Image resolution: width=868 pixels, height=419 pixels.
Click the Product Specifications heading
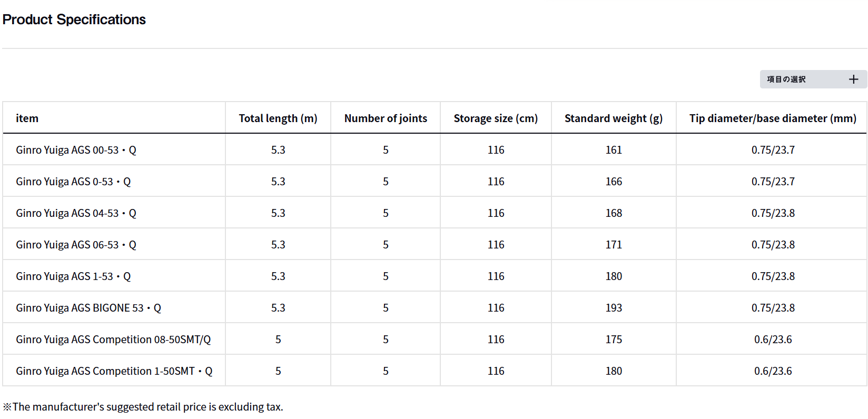click(x=74, y=19)
